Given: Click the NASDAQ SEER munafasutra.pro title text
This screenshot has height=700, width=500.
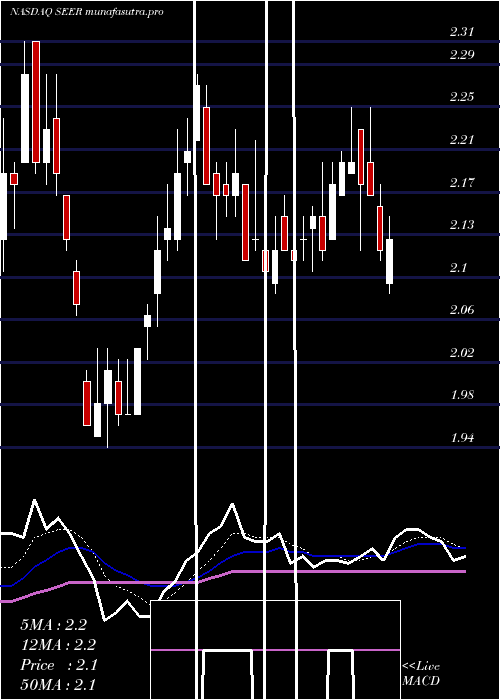Looking at the screenshot, I should (x=87, y=12).
